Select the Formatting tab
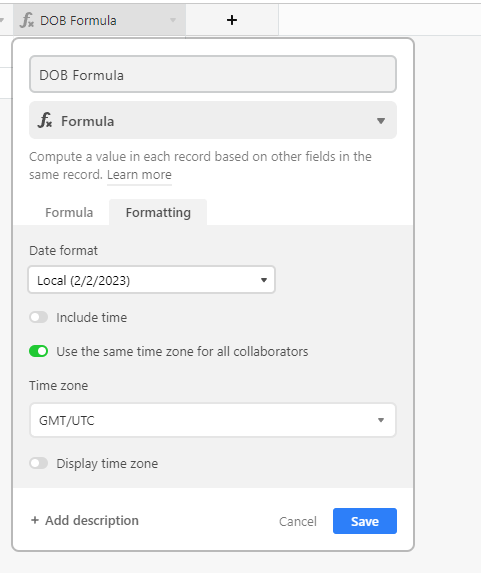The image size is (481, 573). tap(158, 212)
